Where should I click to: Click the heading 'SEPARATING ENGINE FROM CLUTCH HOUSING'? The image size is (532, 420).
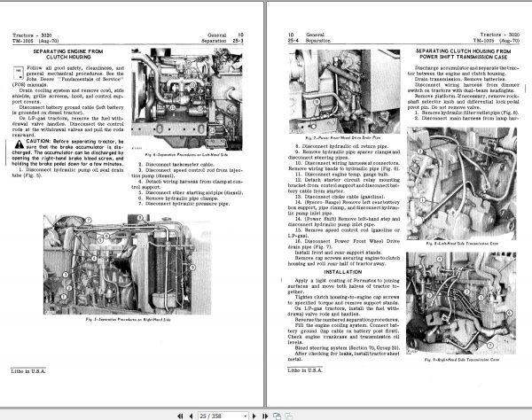coord(68,54)
